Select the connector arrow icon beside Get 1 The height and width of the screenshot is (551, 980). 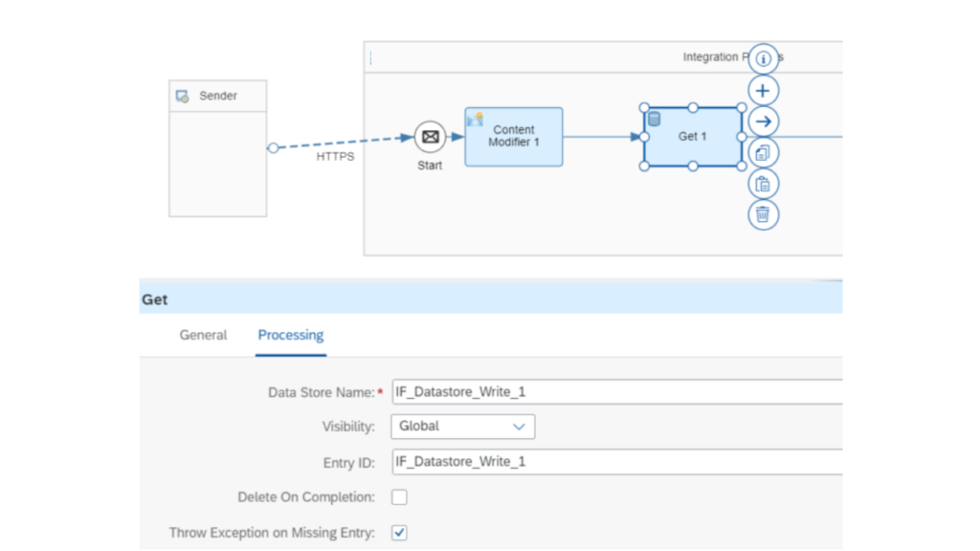coord(763,121)
